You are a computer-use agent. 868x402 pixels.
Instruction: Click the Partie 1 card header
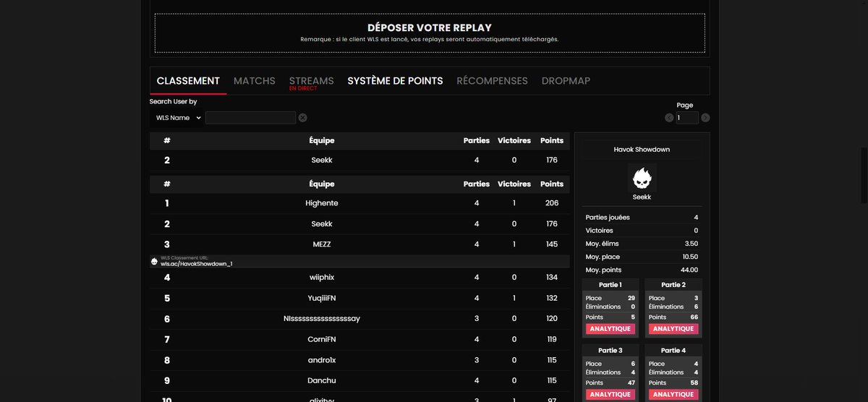coord(610,285)
